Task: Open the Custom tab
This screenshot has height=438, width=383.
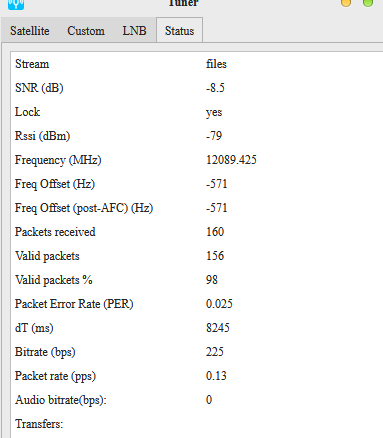Action: point(86,31)
